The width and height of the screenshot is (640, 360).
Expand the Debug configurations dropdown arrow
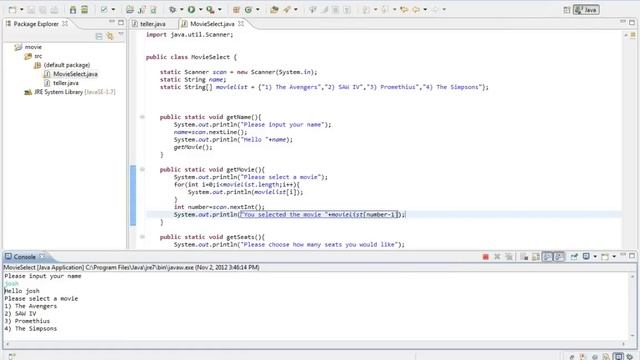(x=181, y=9)
